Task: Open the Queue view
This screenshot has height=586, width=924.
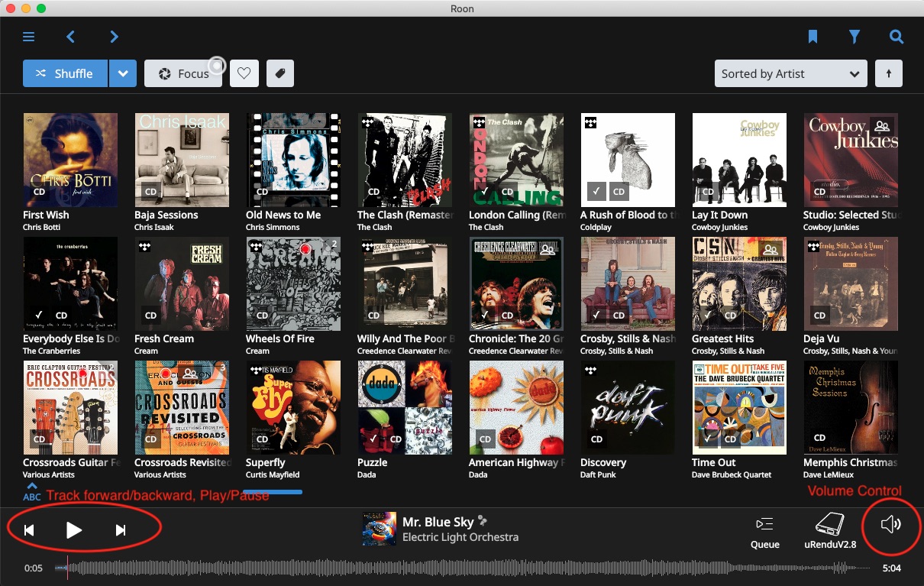Action: pyautogui.click(x=764, y=532)
